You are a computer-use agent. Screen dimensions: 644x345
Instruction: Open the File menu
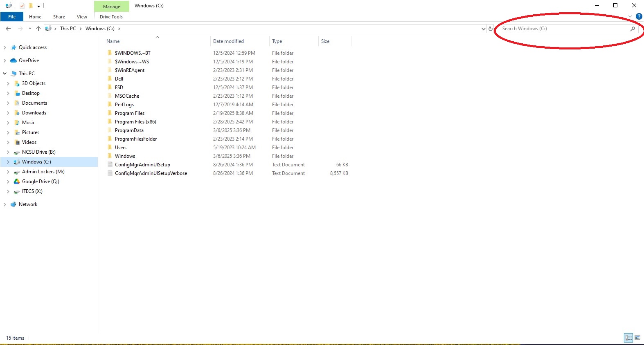(x=12, y=17)
